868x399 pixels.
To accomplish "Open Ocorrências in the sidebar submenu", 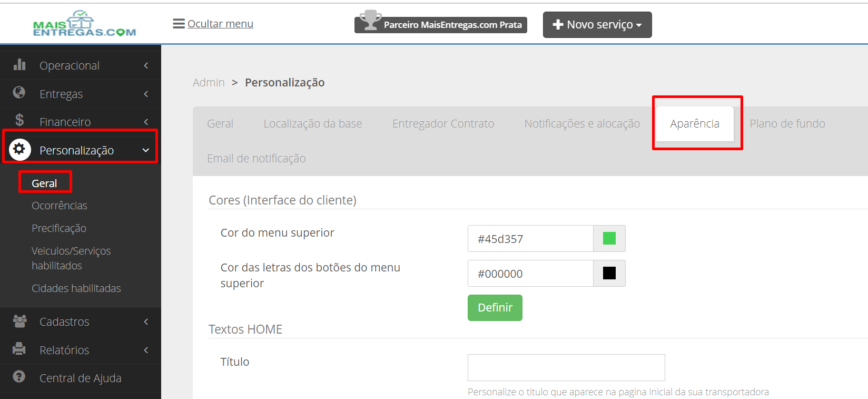I will tap(60, 206).
